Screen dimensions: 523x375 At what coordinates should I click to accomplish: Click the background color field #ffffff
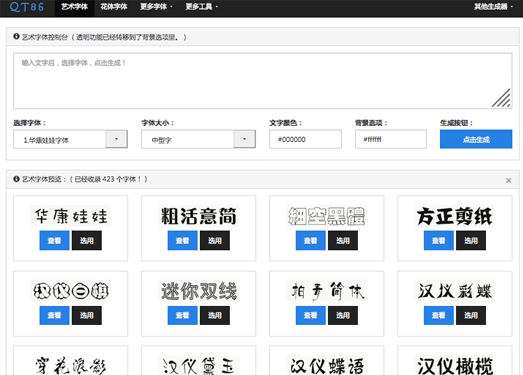(x=391, y=139)
